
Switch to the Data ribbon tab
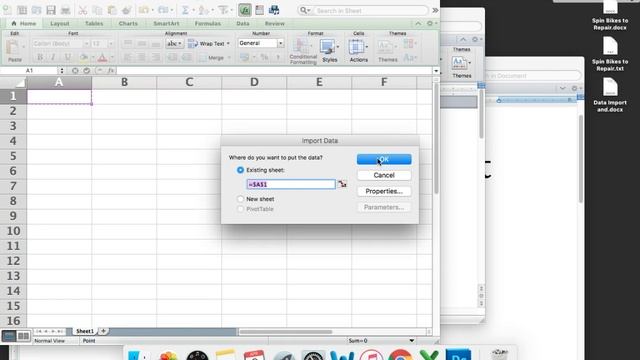[242, 24]
